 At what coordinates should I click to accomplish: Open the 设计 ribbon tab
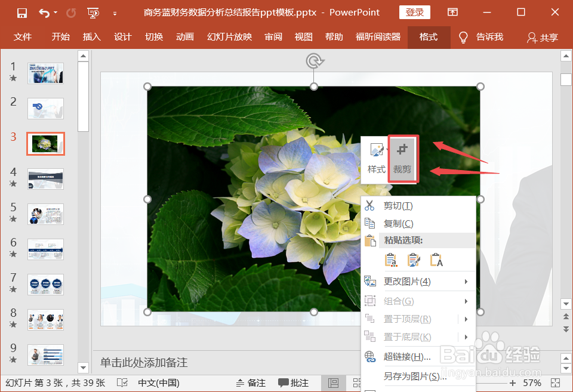coord(122,37)
